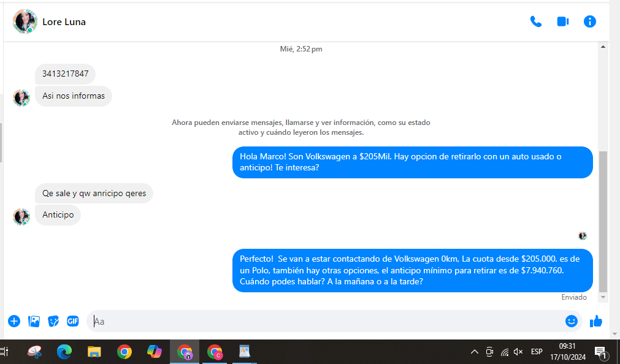Click the small seen-by avatar indicator
The image size is (620, 364).
[x=583, y=236]
